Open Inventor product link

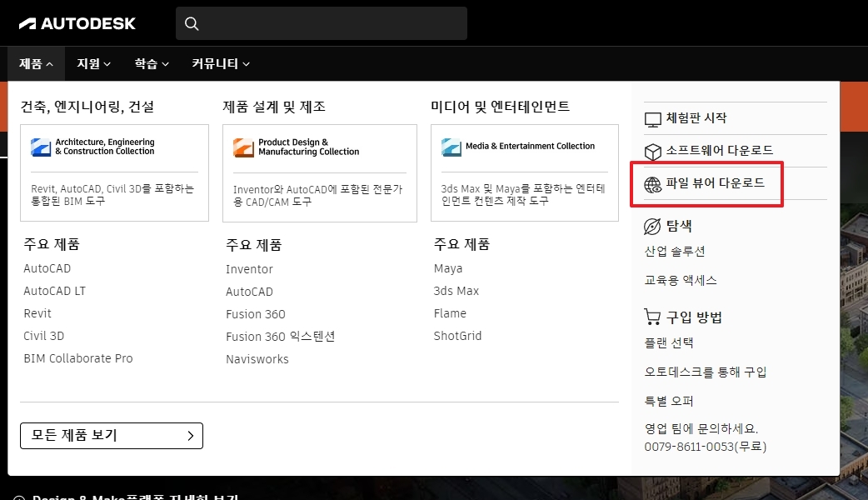249,269
